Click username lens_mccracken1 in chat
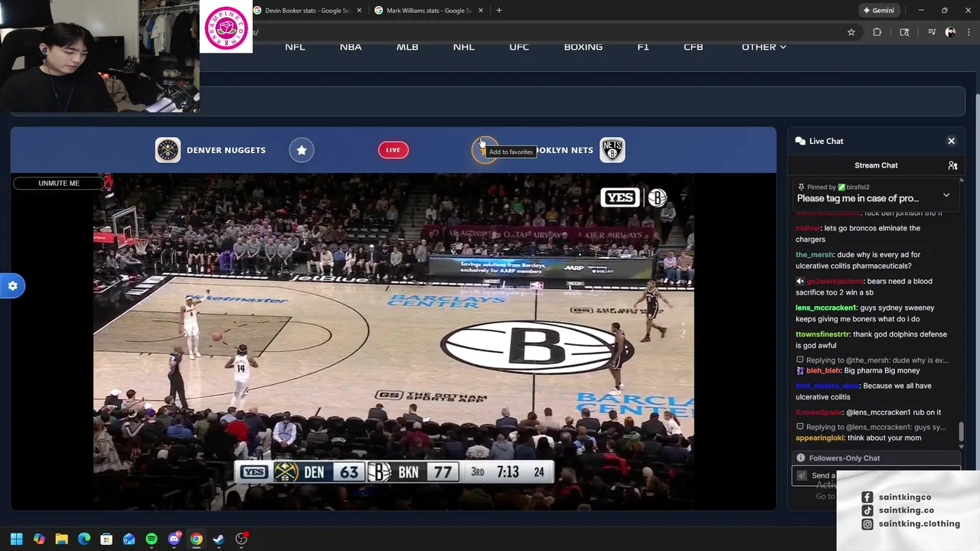 point(826,308)
